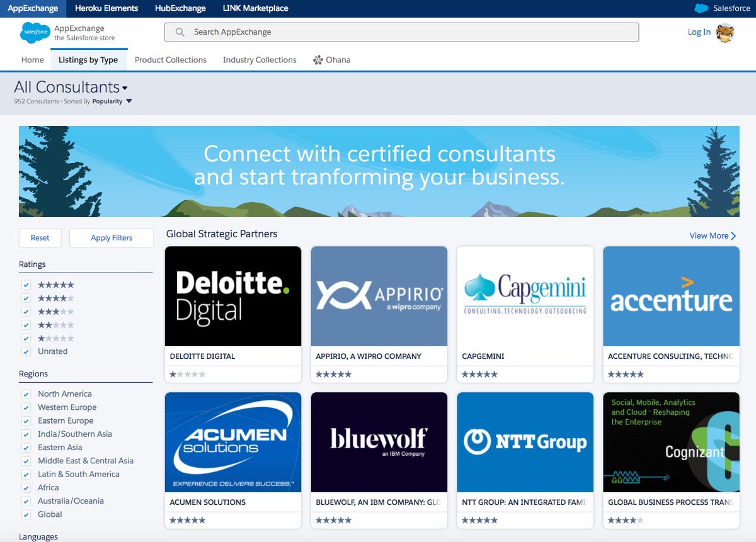
Task: Uncheck the two-star rating filter
Action: [x=26, y=325]
